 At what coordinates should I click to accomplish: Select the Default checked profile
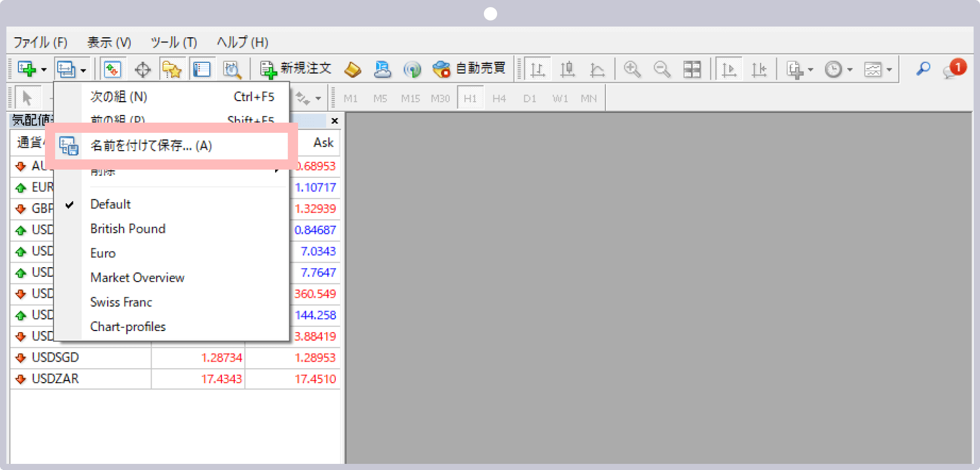[x=111, y=204]
